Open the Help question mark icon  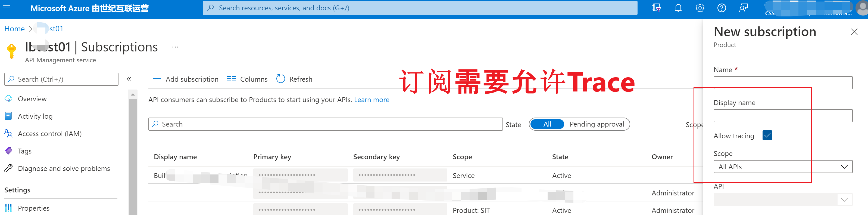(x=722, y=8)
